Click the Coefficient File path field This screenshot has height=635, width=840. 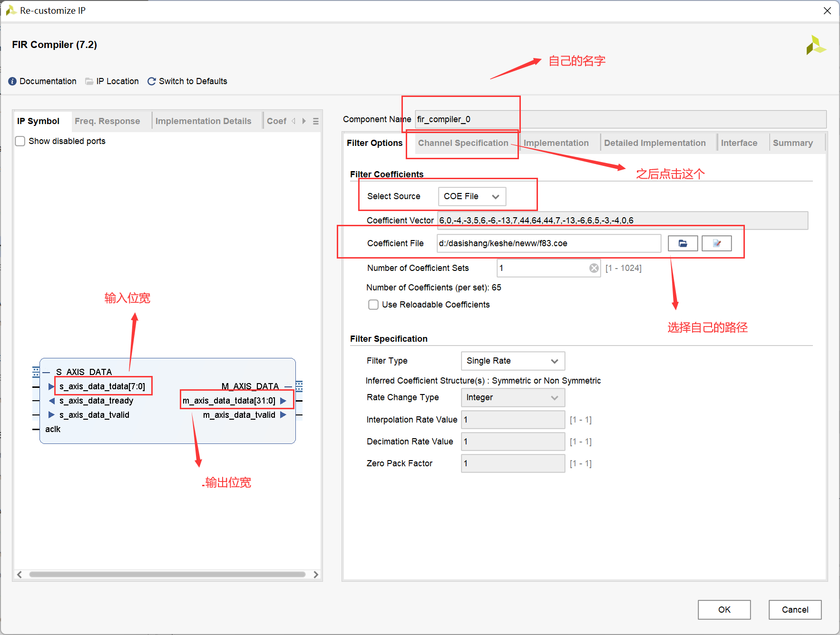pyautogui.click(x=549, y=243)
